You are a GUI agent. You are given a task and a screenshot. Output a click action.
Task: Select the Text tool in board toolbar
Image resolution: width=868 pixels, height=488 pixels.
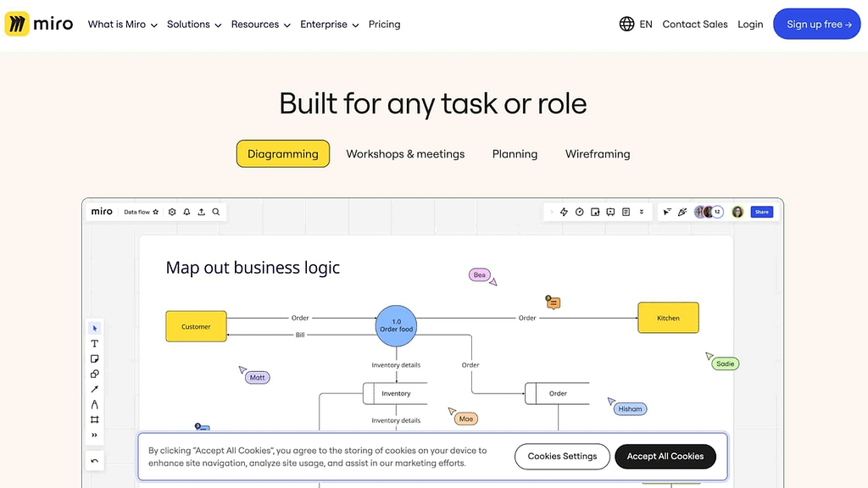point(95,344)
